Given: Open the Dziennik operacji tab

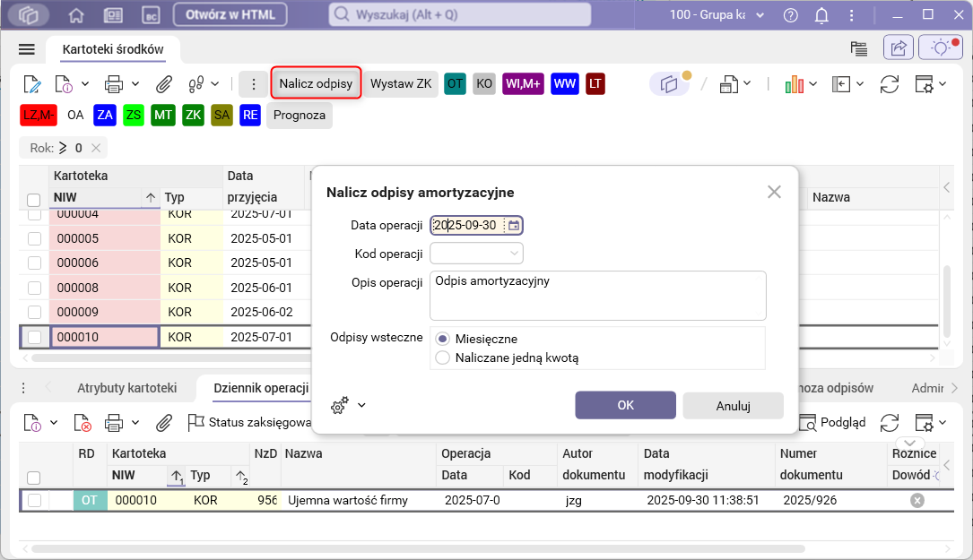Looking at the screenshot, I should (x=261, y=388).
